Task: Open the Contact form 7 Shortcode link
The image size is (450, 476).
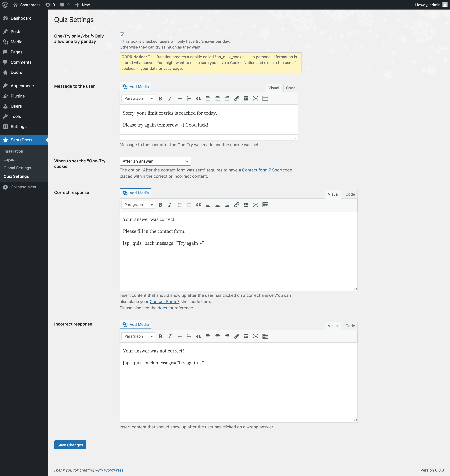Action: [267, 170]
